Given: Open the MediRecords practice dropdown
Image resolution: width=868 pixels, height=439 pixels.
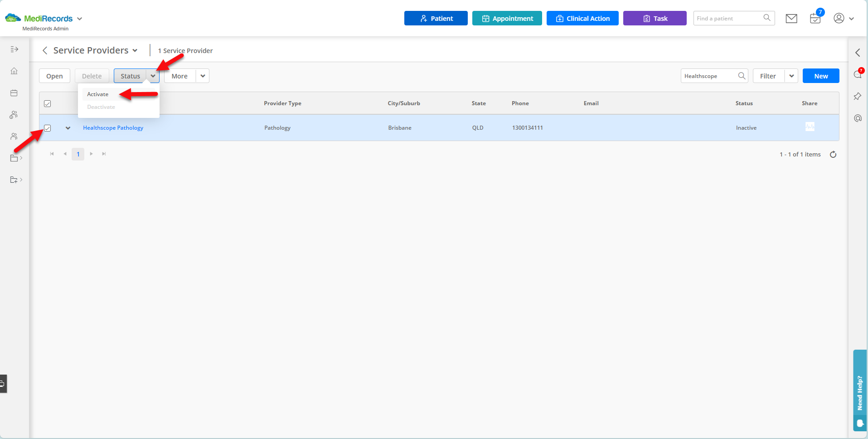Looking at the screenshot, I should click(80, 19).
